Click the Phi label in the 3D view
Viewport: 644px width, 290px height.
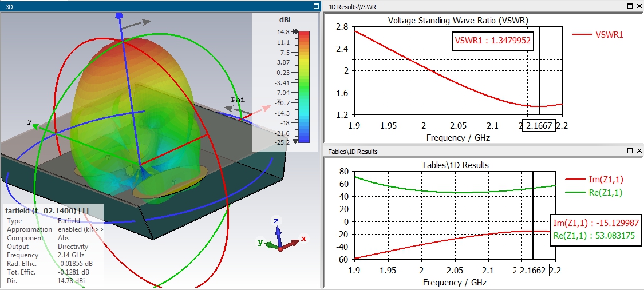coord(238,100)
